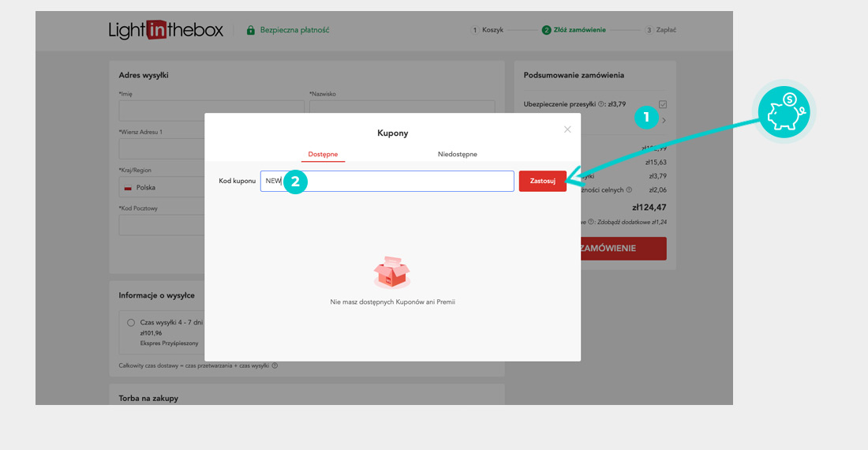
Task: Expand the coupon row chevron arrow
Action: (664, 121)
